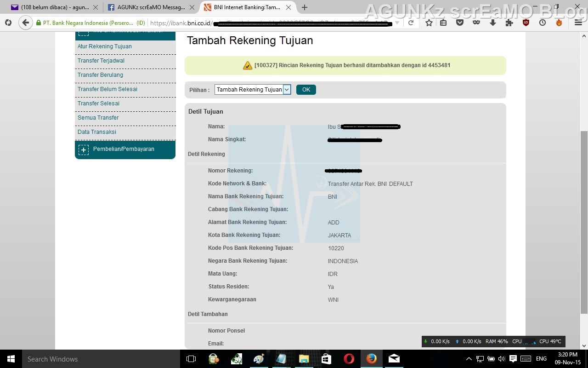Click the puzzle-piece add-ons icon
Image resolution: width=588 pixels, height=368 pixels.
pyautogui.click(x=509, y=23)
